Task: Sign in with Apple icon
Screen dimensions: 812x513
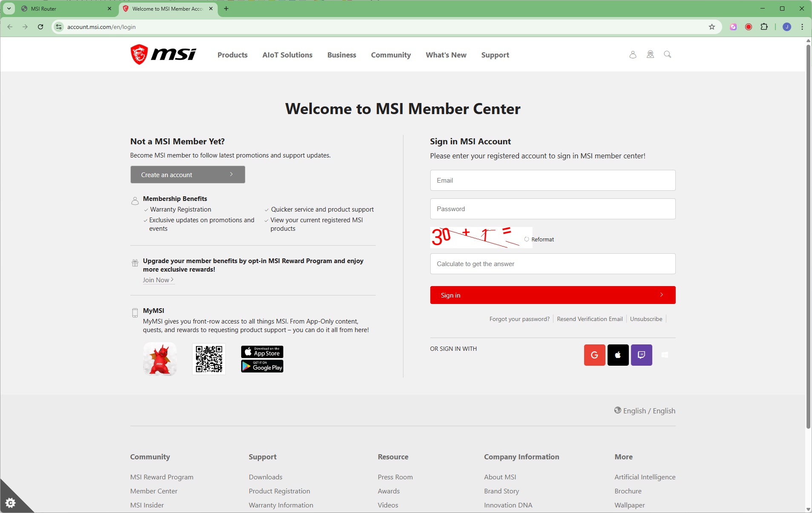Action: coord(618,355)
